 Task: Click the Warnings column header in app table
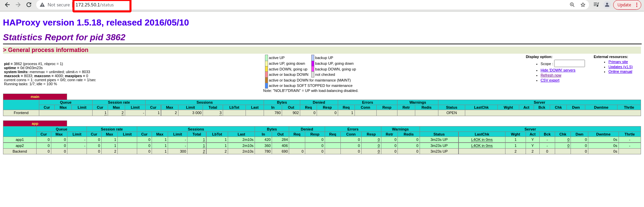click(x=400, y=129)
